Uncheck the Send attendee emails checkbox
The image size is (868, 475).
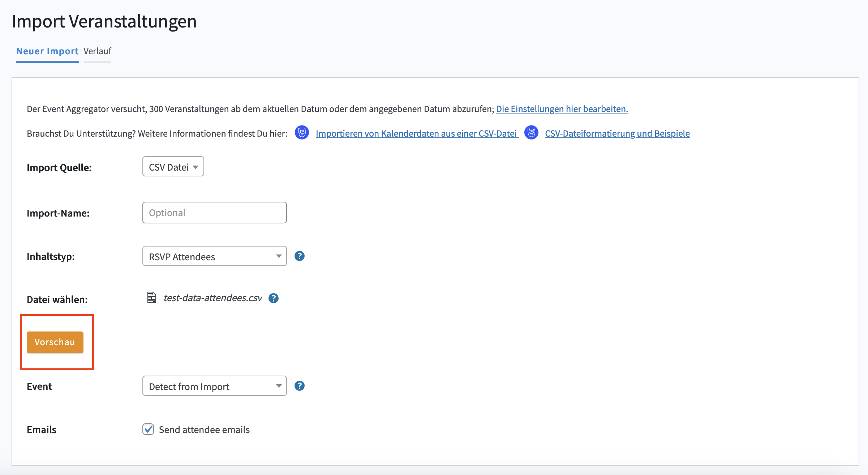pos(148,429)
